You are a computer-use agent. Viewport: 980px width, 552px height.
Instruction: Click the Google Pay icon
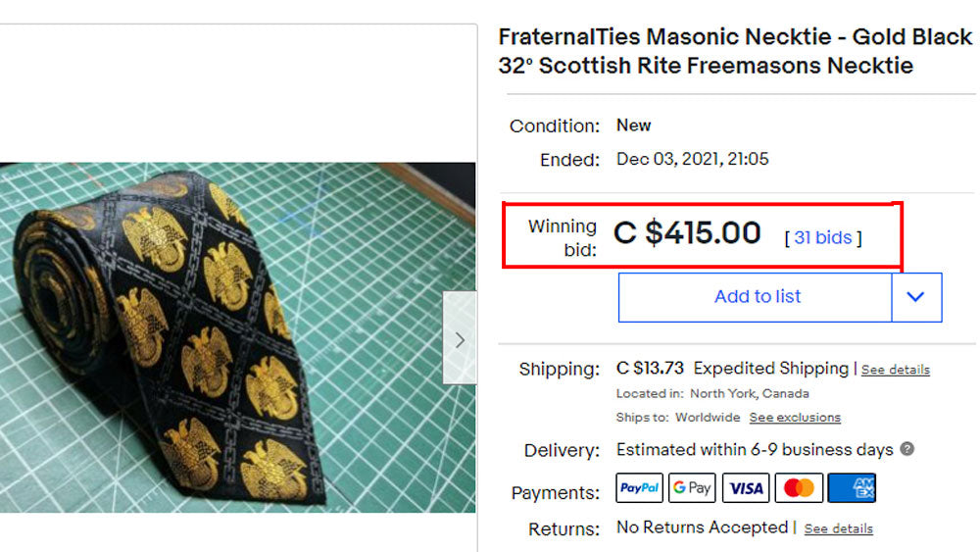(692, 488)
